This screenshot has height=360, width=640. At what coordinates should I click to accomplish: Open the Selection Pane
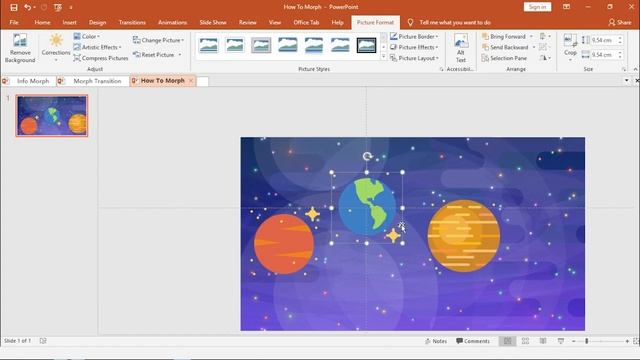tap(504, 58)
